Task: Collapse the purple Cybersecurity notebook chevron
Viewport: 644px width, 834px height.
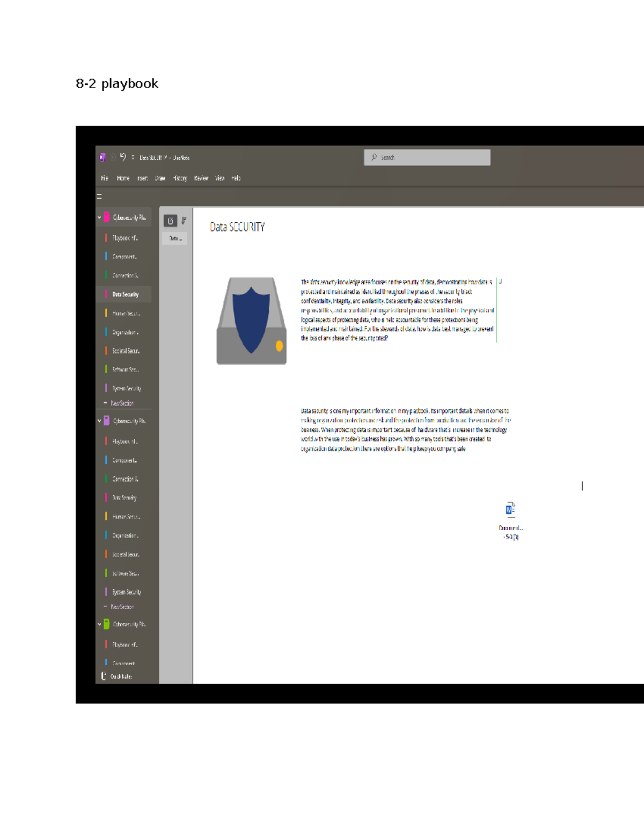Action: (99, 421)
